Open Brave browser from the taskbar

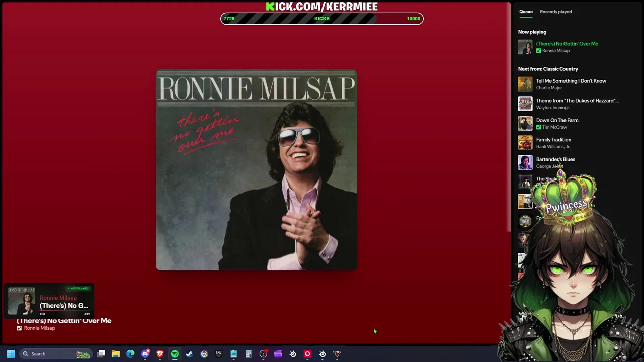tap(160, 354)
